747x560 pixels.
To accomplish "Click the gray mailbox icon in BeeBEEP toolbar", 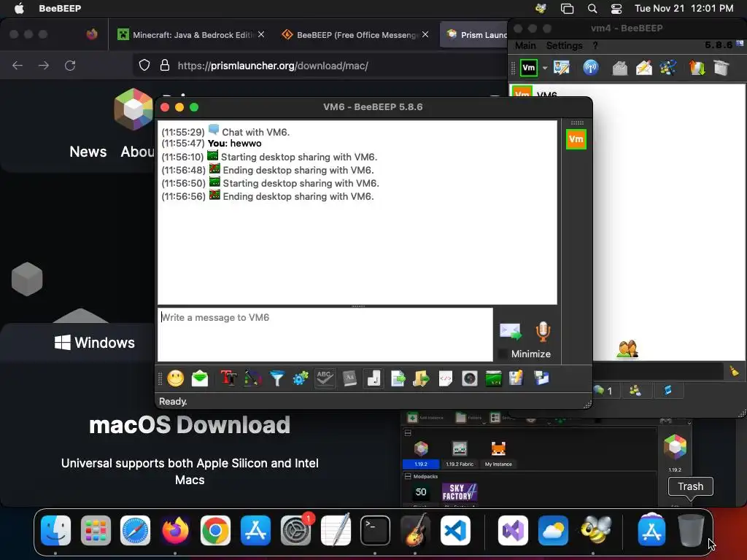I will click(x=620, y=68).
